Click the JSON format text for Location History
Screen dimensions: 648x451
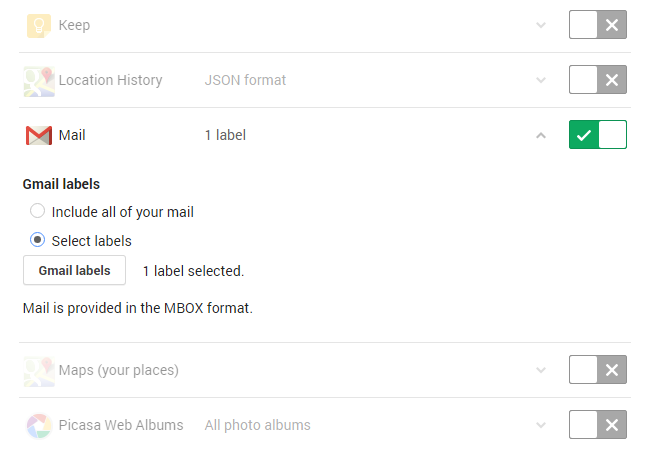click(x=245, y=80)
